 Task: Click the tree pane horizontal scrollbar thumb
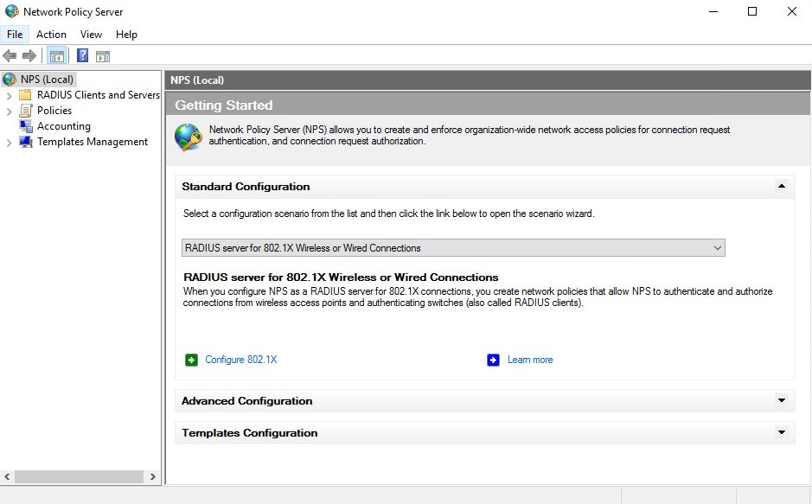pos(79,476)
